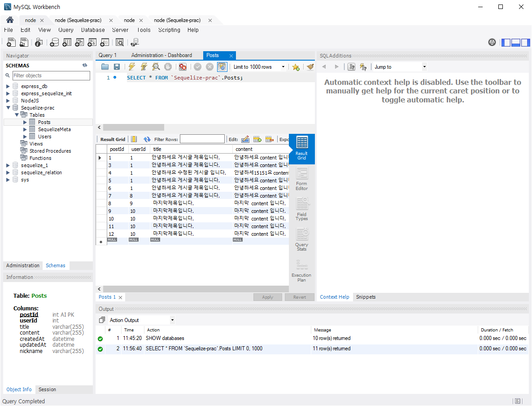
Task: Toggle the stop-on-error script option
Action: point(183,67)
